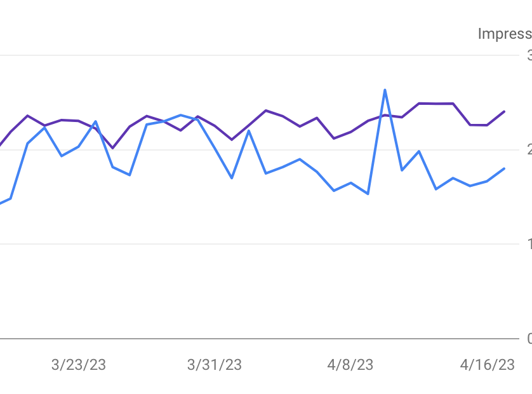Click blue line's peak above 3/23/23

pos(95,121)
